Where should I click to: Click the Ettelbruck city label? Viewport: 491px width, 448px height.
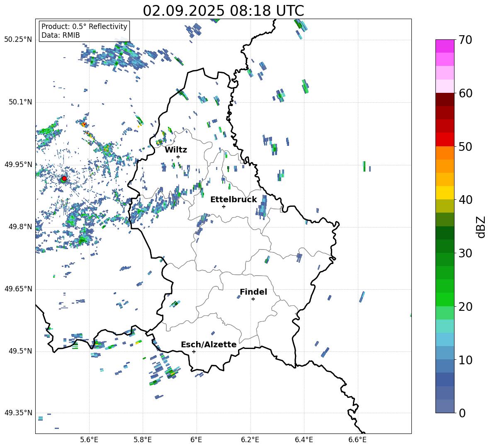(233, 200)
